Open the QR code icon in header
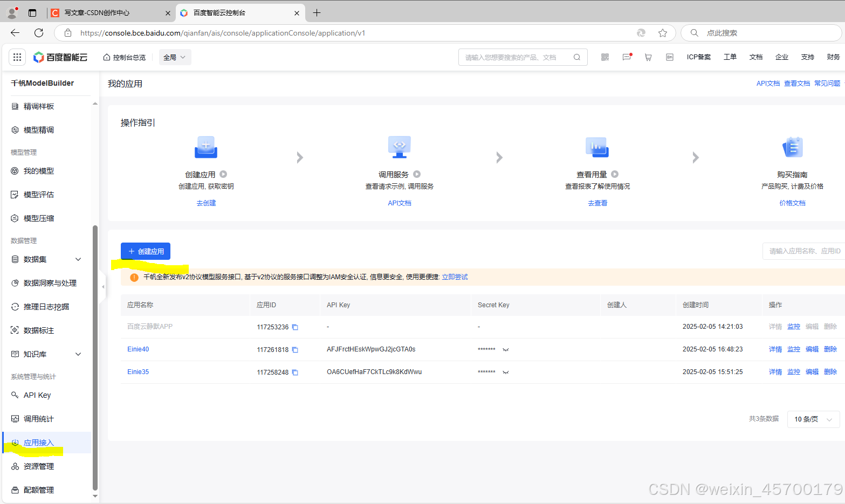 [605, 57]
